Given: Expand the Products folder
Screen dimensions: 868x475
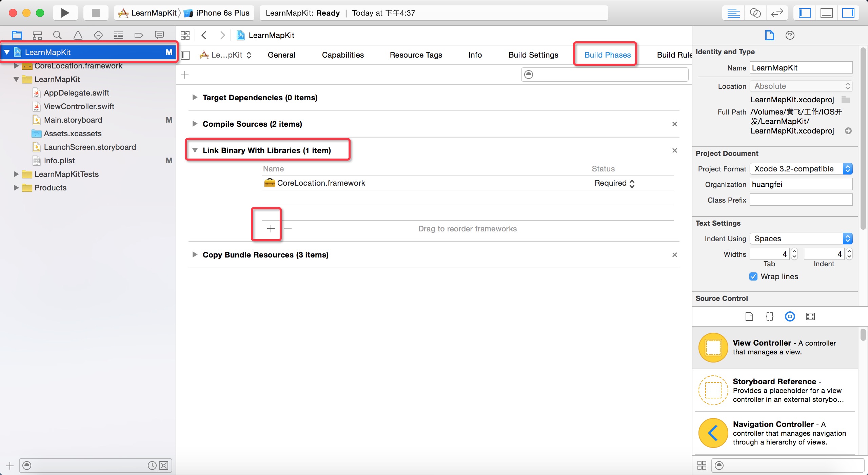Looking at the screenshot, I should pyautogui.click(x=16, y=188).
